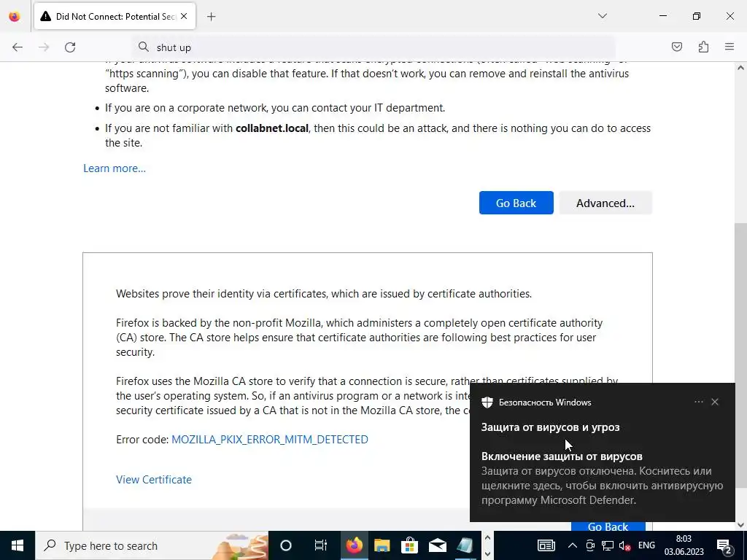The image size is (747, 560).
Task: Open the clock showing 8:03
Action: point(684,545)
